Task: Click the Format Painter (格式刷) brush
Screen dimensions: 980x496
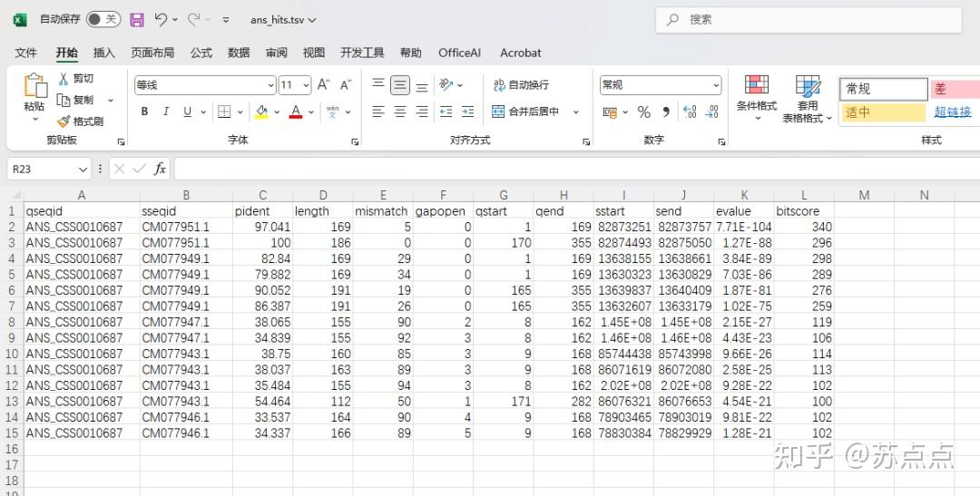Action: tap(64, 122)
